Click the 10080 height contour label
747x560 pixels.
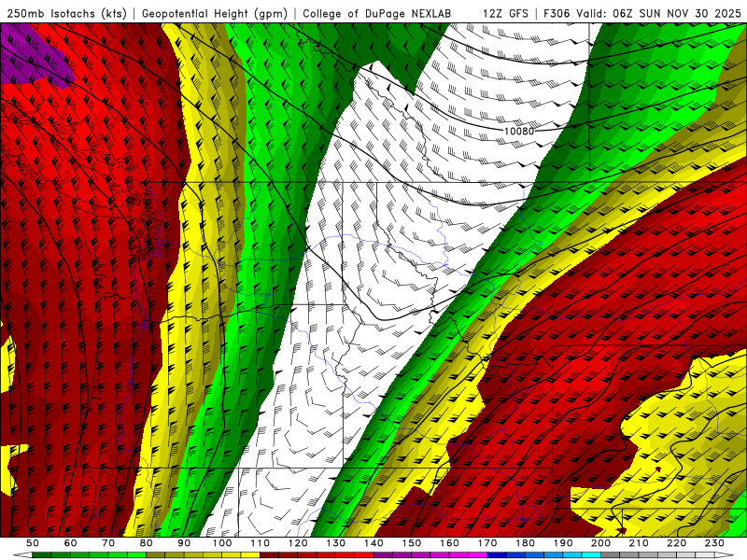coord(519,131)
